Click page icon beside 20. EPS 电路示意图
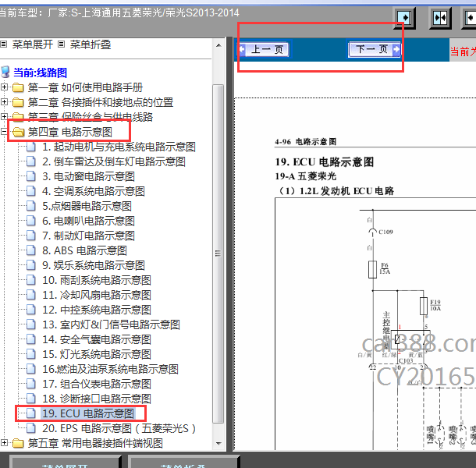This screenshot has width=476, height=468. click(31, 428)
